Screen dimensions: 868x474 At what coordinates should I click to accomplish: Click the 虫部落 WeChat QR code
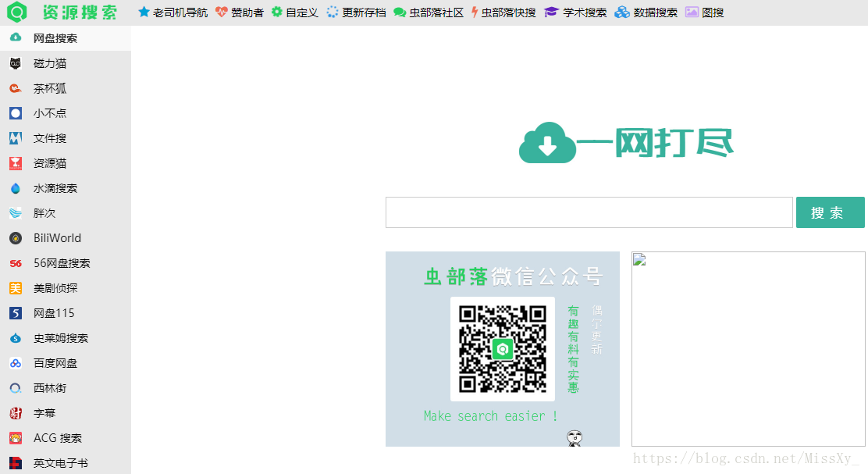click(x=503, y=349)
